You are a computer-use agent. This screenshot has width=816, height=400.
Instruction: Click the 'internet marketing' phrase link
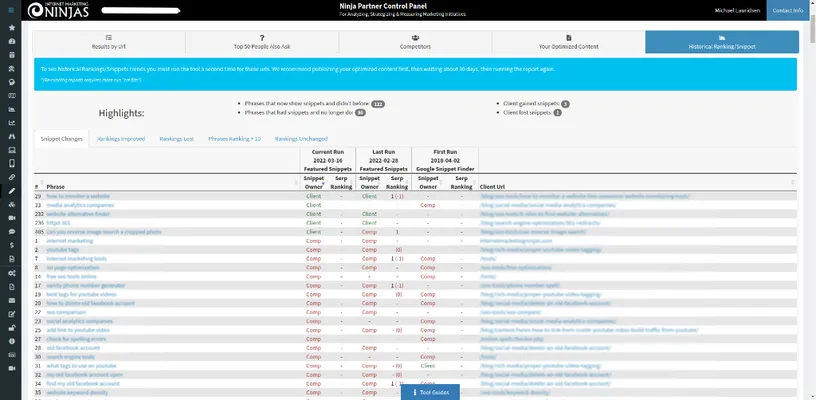69,240
